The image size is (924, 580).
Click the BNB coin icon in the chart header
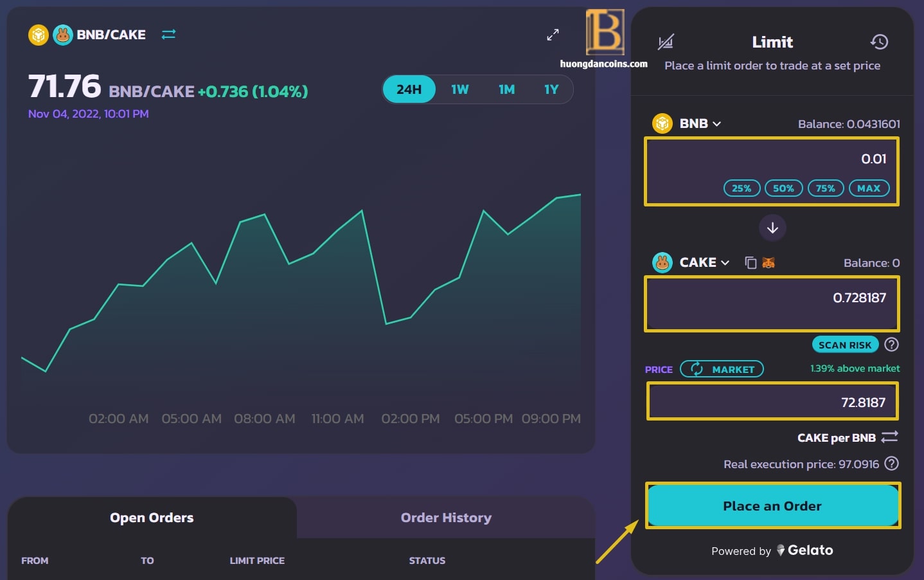click(x=39, y=35)
